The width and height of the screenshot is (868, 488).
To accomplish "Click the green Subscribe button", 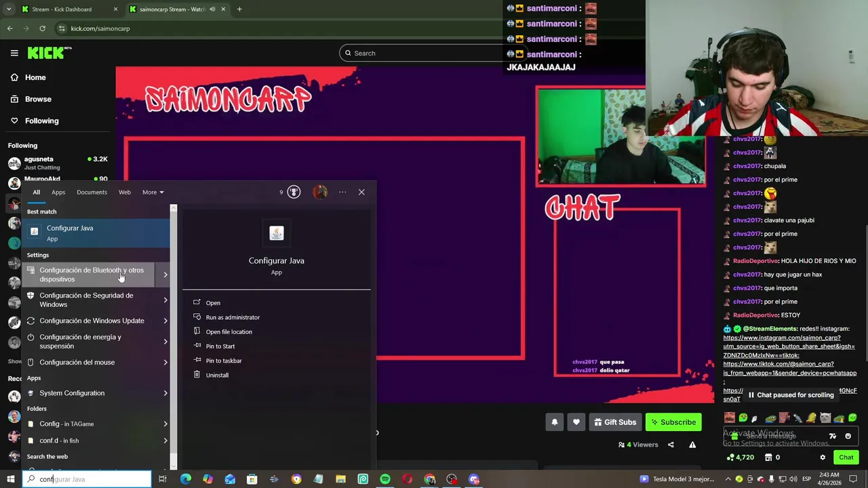I will 673,422.
